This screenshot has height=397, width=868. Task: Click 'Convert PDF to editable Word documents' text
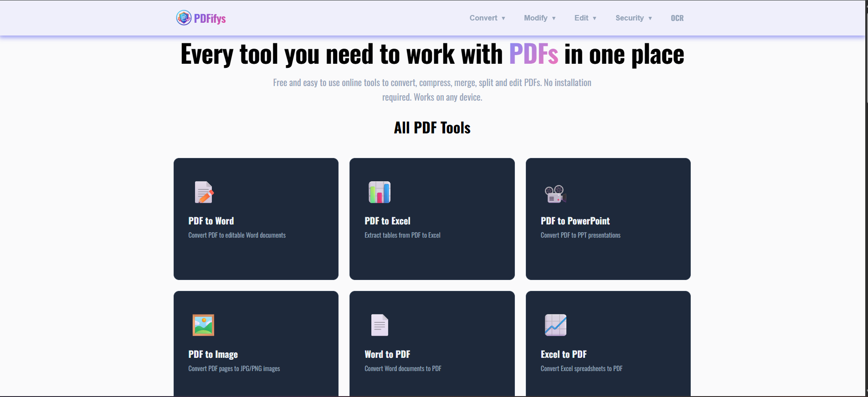click(237, 235)
